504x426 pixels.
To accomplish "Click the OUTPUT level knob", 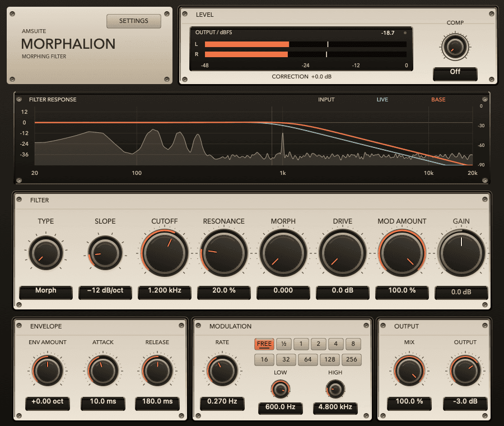I will coord(465,371).
